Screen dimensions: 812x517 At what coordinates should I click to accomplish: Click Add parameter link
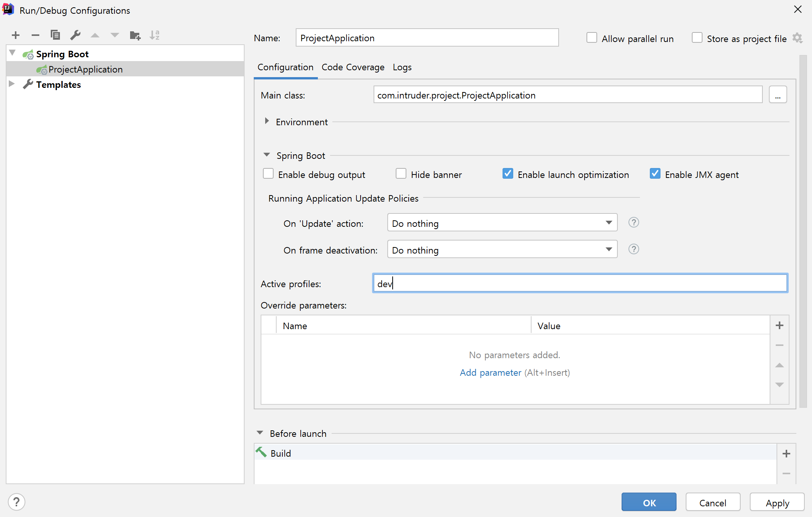pyautogui.click(x=490, y=373)
